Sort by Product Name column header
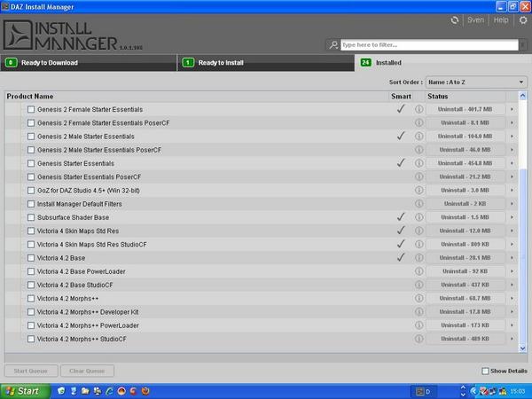Screen dimensions: 532x399 coord(197,97)
